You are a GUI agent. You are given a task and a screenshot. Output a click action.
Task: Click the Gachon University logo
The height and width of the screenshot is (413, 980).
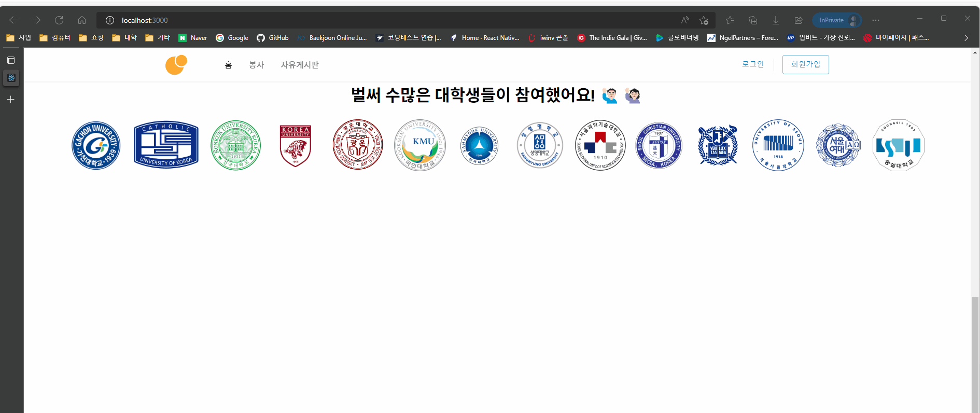(96, 146)
